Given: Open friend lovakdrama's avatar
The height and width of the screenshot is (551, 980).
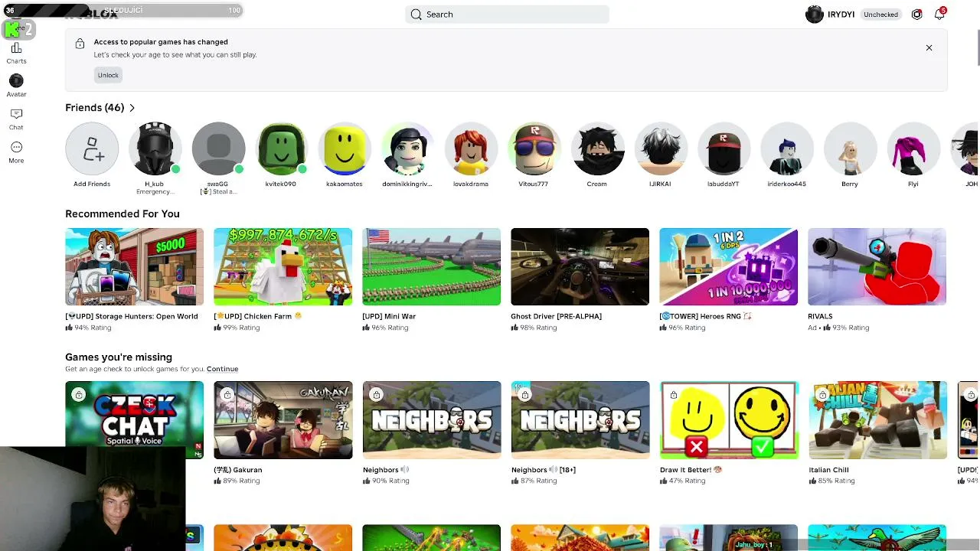Looking at the screenshot, I should [471, 148].
